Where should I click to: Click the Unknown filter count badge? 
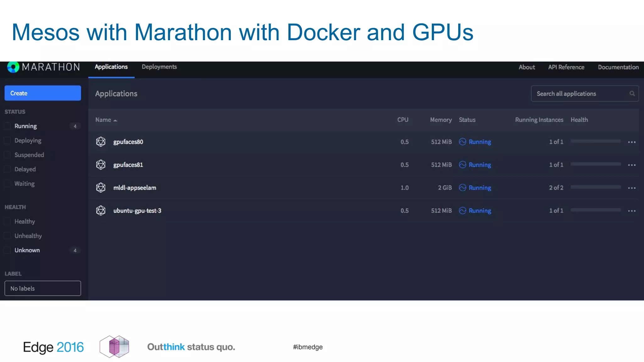pos(75,250)
